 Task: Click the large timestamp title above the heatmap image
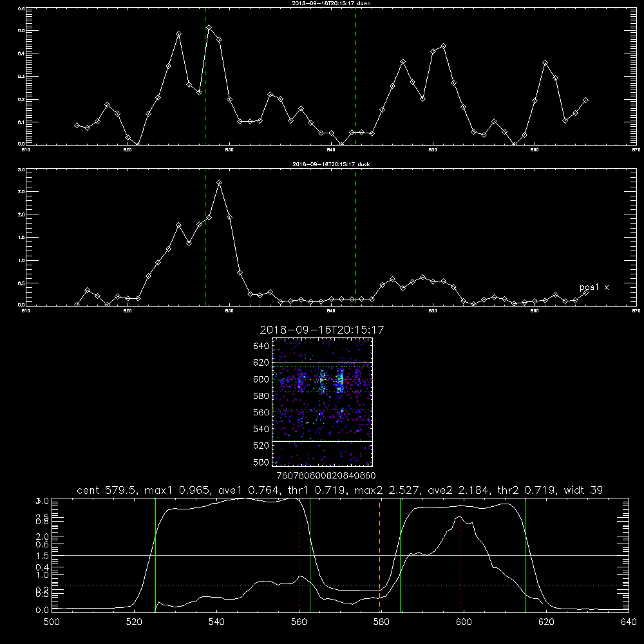click(x=322, y=330)
